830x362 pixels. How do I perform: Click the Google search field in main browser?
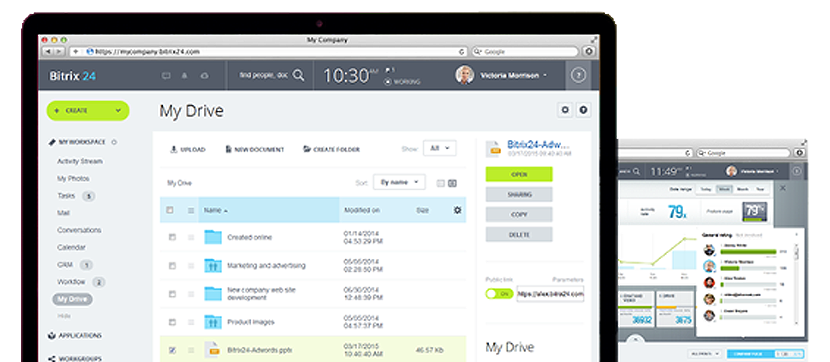click(x=525, y=52)
